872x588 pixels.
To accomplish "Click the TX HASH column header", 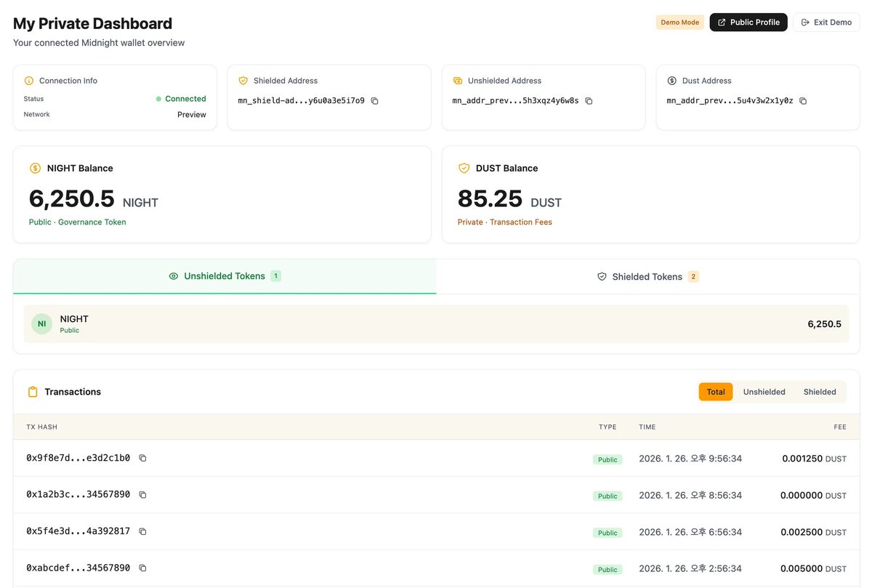I will click(x=41, y=427).
